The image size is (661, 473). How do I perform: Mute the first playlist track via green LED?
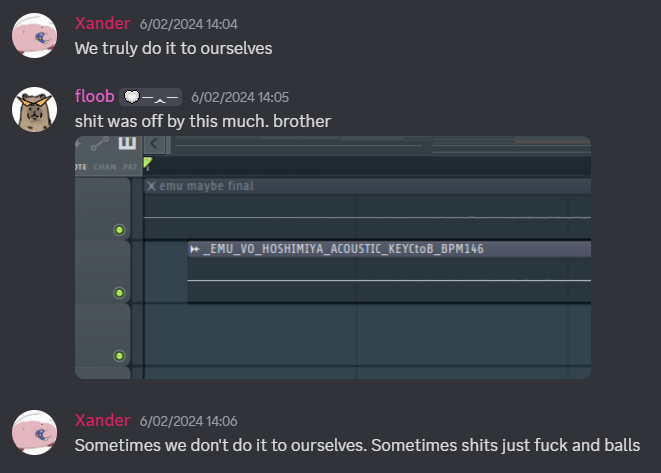point(119,230)
